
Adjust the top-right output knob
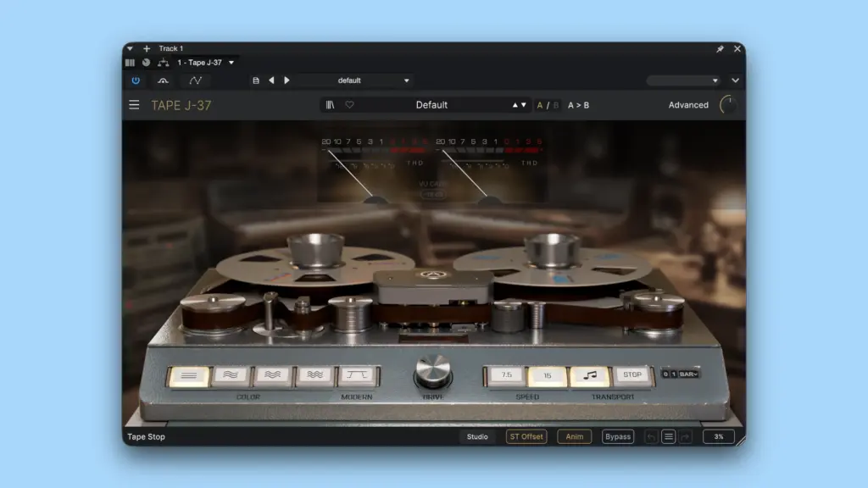pos(728,105)
